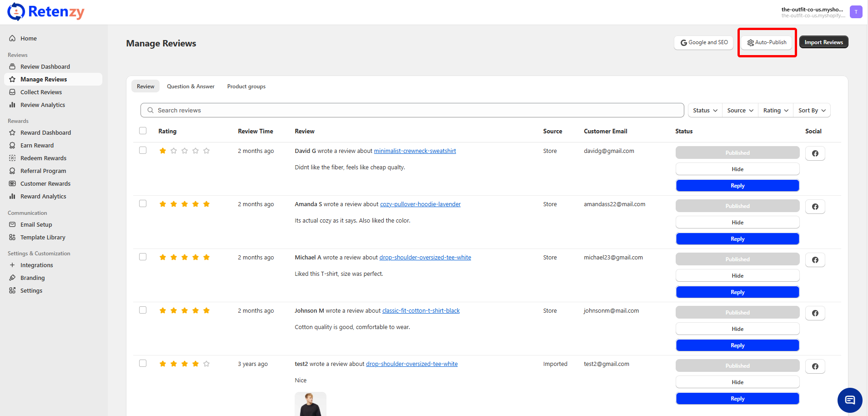Open the minimalist-crewneck-sweatshirt product link

(415, 151)
